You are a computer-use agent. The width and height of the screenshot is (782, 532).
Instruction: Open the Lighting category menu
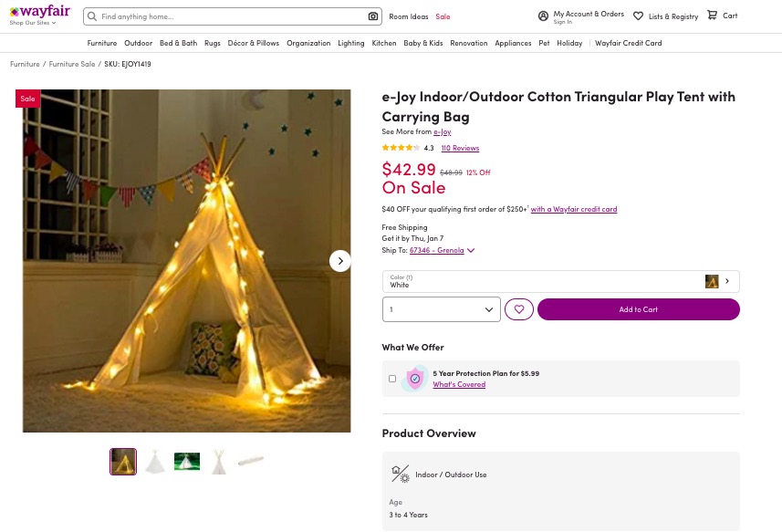[x=350, y=44]
